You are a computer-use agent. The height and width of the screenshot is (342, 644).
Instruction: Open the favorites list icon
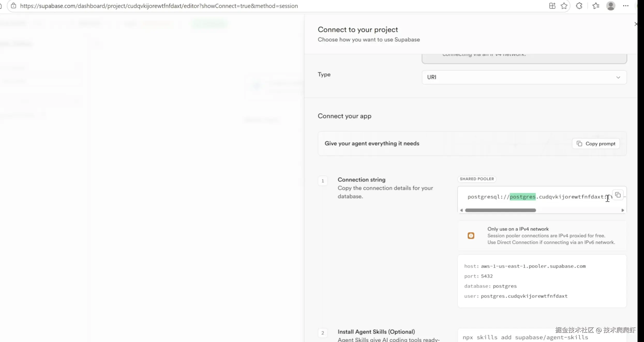(x=596, y=6)
